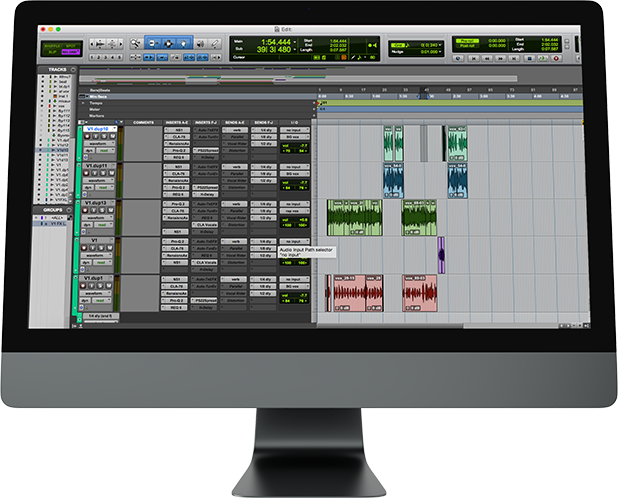
Task: Open the Groups list menu
Action: (x=69, y=210)
